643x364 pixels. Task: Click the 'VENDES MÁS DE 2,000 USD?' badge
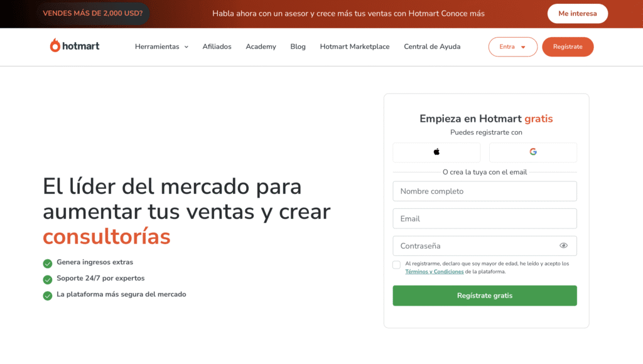[93, 13]
